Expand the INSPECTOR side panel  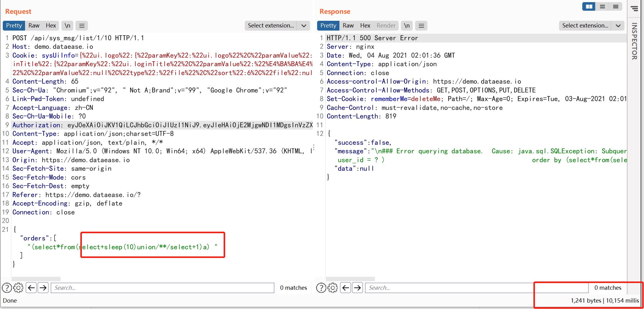pos(635,44)
